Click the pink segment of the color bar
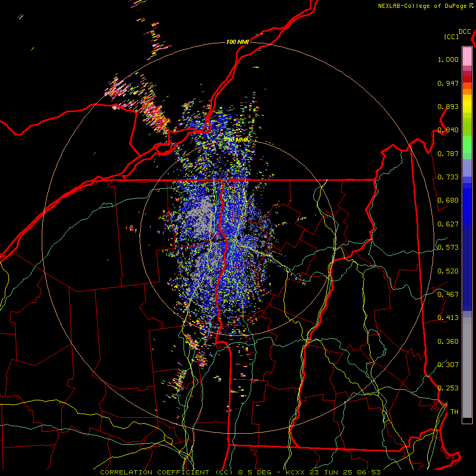This screenshot has width=476, height=476. coord(467,56)
